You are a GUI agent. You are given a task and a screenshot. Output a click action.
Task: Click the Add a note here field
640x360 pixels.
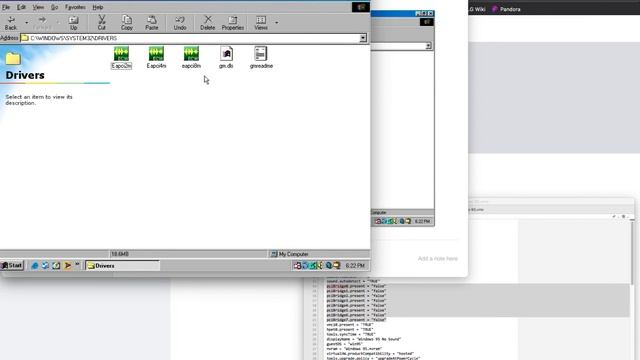tap(438, 258)
